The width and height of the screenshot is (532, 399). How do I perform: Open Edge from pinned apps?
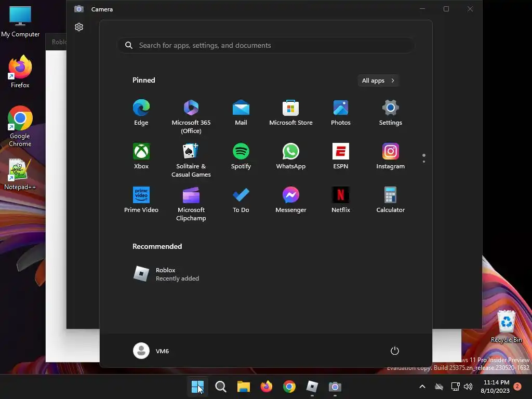141,113
